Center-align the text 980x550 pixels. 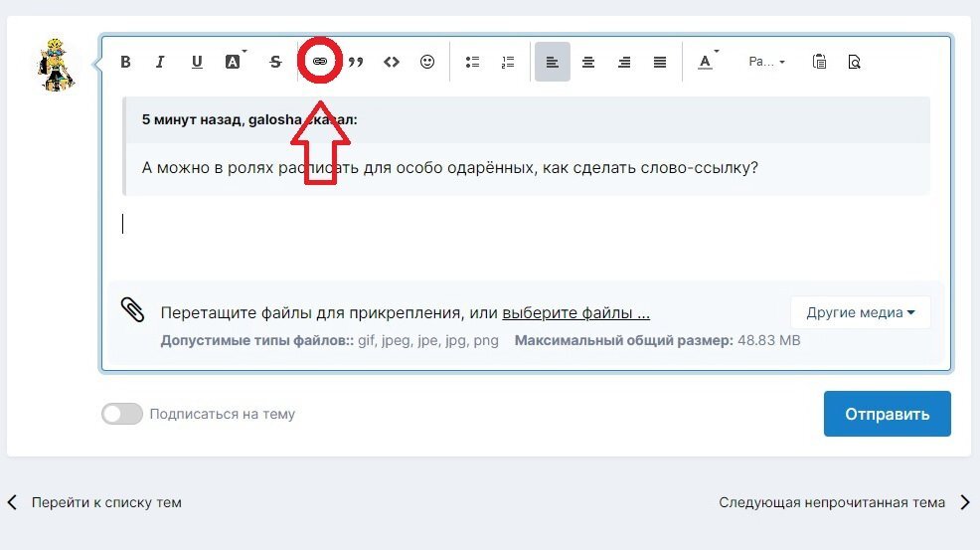click(x=588, y=62)
